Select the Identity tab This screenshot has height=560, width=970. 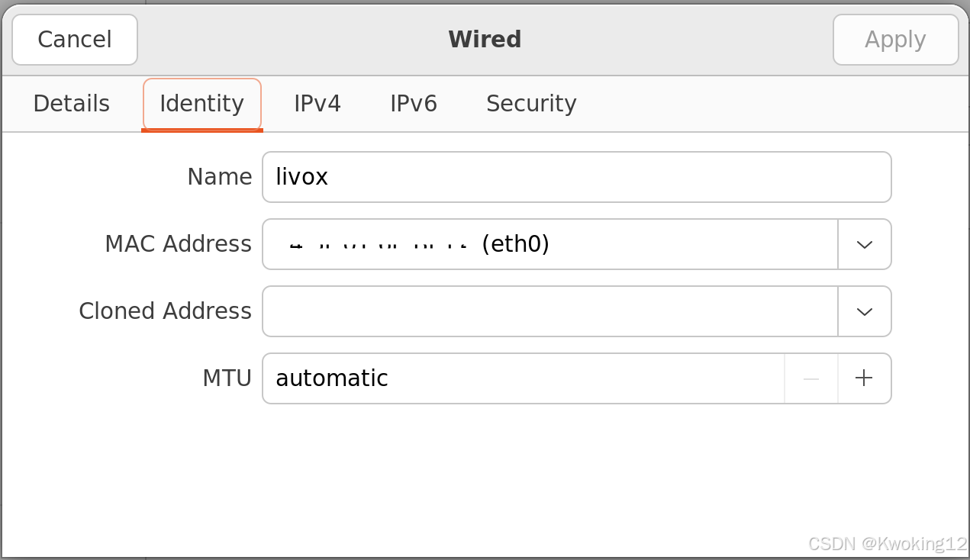coord(201,104)
